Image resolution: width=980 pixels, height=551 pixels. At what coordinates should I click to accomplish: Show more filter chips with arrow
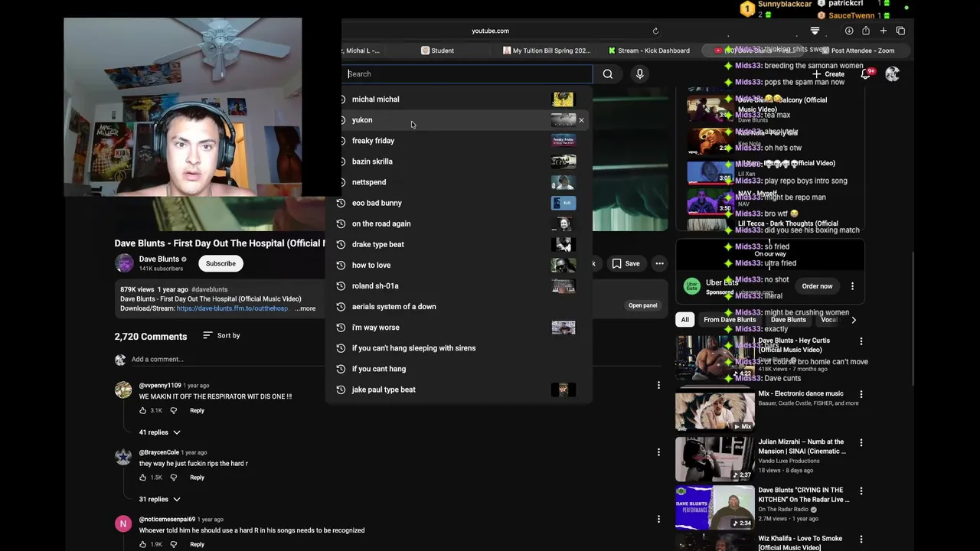tap(854, 320)
